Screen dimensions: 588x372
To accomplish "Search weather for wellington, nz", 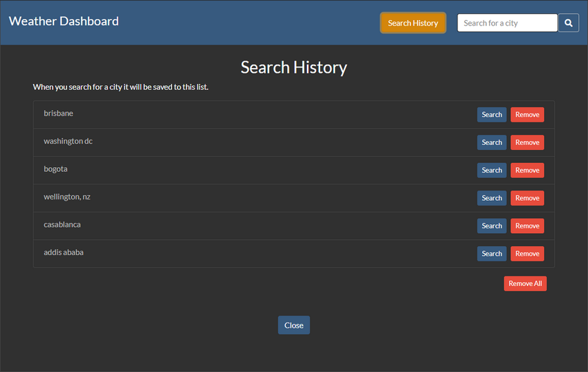I will click(x=492, y=198).
